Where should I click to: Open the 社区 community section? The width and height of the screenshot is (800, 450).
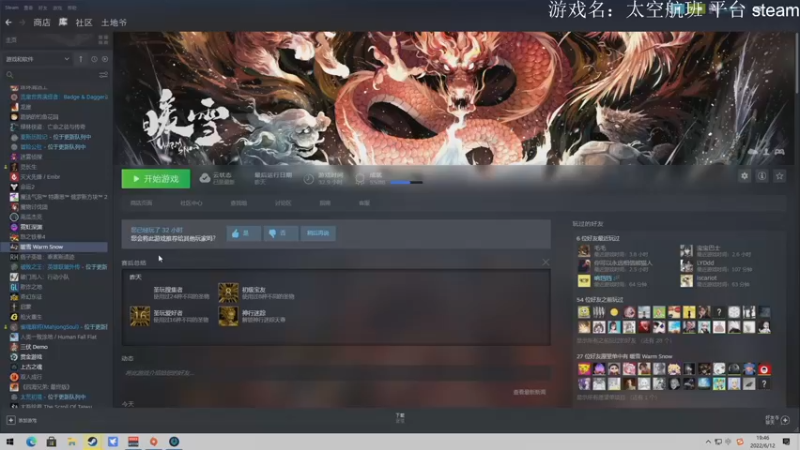(84, 22)
